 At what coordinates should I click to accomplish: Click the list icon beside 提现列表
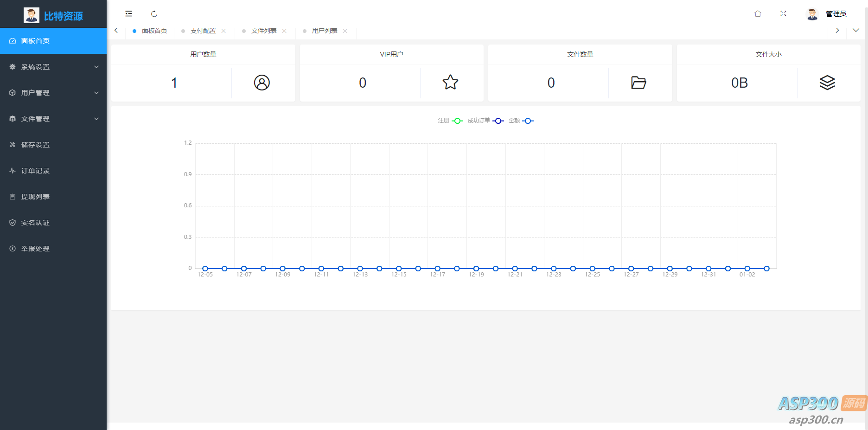(13, 197)
